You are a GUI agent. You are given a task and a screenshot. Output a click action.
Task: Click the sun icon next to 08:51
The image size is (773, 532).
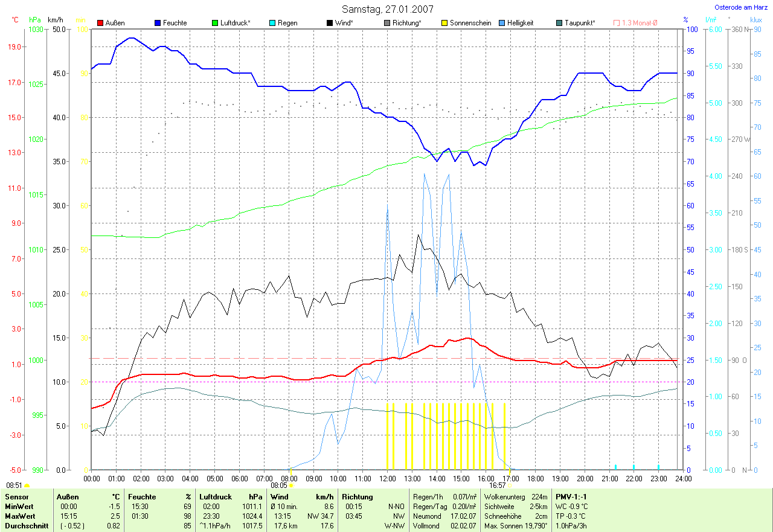coord(27,485)
